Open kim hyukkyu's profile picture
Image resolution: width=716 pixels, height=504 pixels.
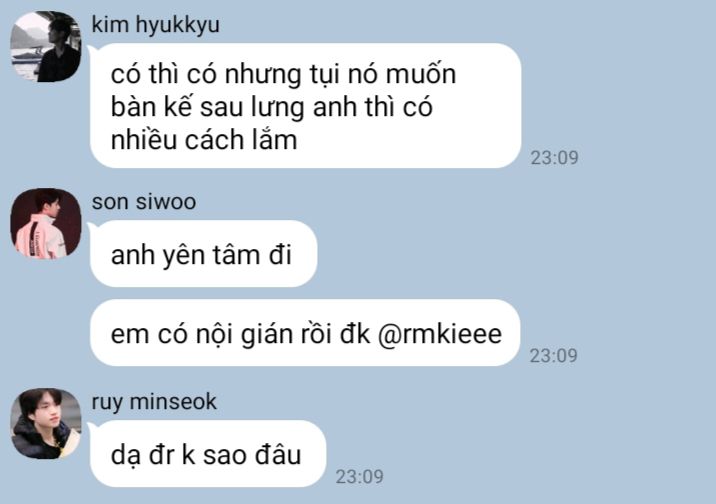[46, 47]
